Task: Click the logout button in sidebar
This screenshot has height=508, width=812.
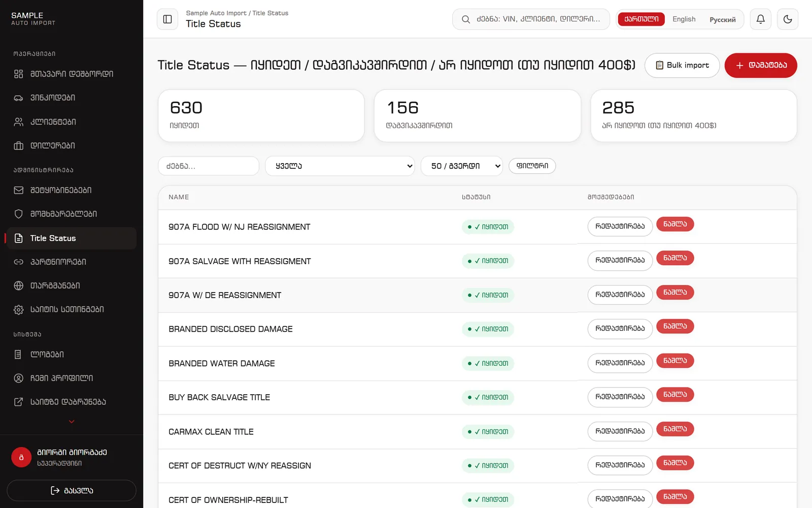Action: [72, 490]
